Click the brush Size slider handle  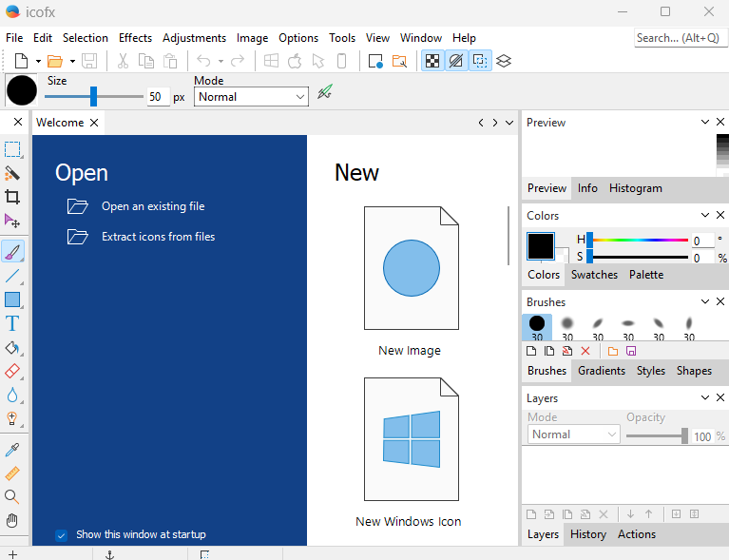[x=93, y=96]
